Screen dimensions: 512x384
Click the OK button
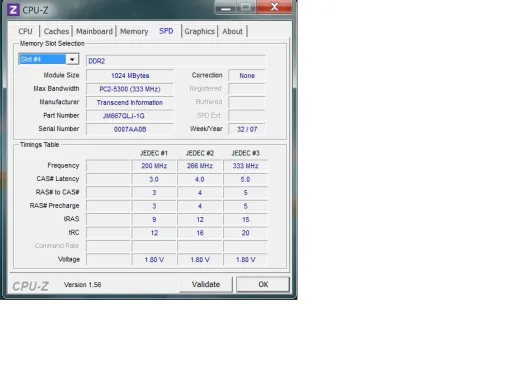263,284
